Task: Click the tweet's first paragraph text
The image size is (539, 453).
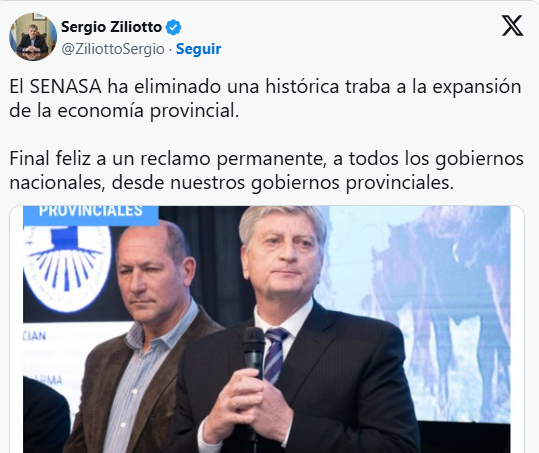Action: (x=265, y=99)
